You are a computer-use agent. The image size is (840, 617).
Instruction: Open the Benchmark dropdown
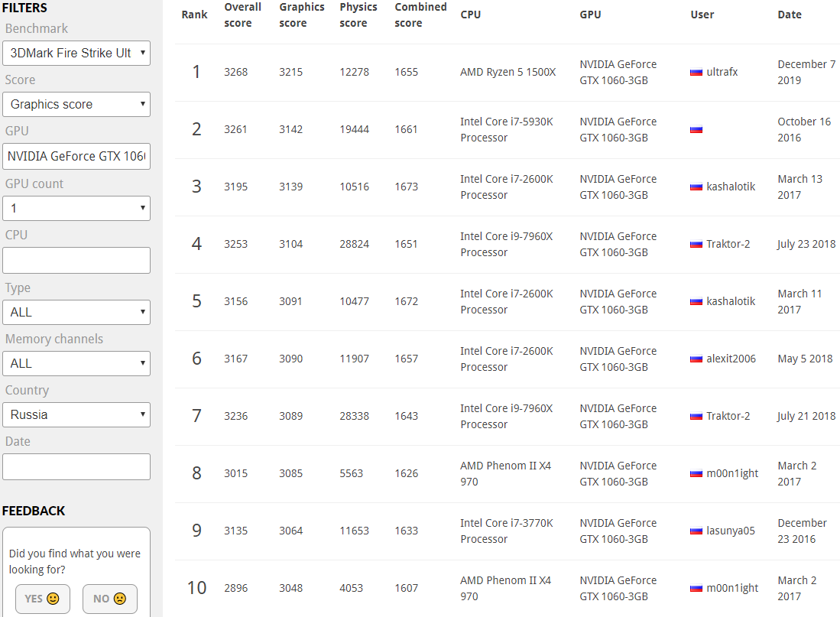[x=76, y=53]
